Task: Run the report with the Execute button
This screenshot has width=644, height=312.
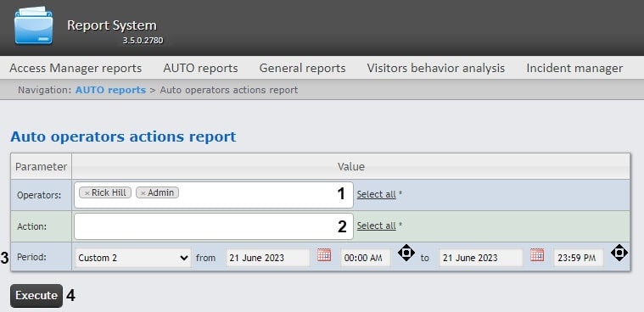Action: [x=36, y=296]
